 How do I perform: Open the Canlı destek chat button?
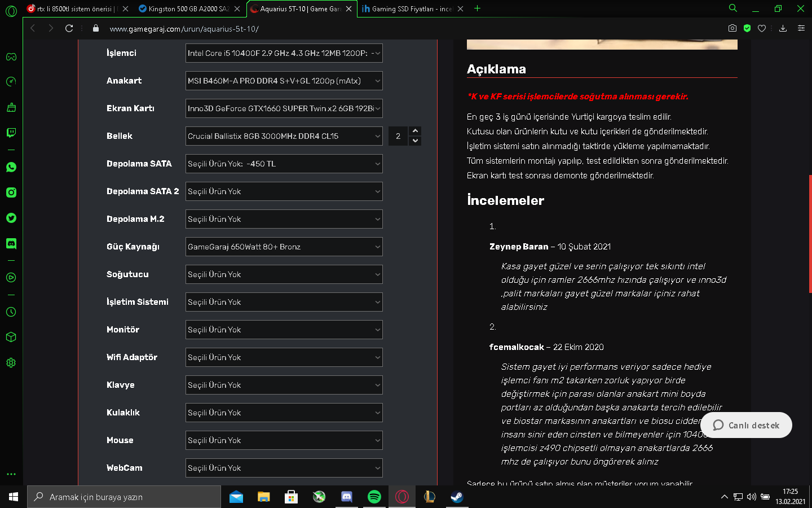[746, 425]
